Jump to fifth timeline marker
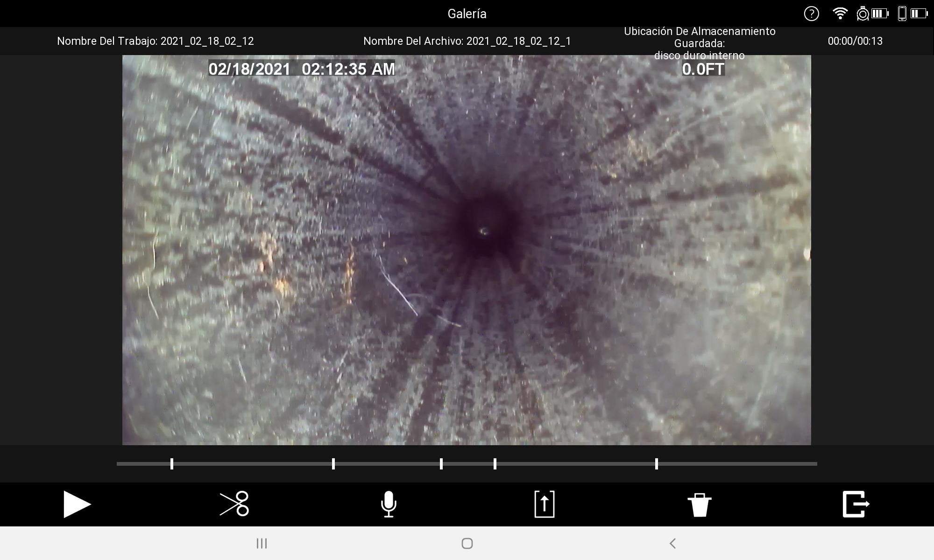Image resolution: width=934 pixels, height=560 pixels. pos(657,464)
